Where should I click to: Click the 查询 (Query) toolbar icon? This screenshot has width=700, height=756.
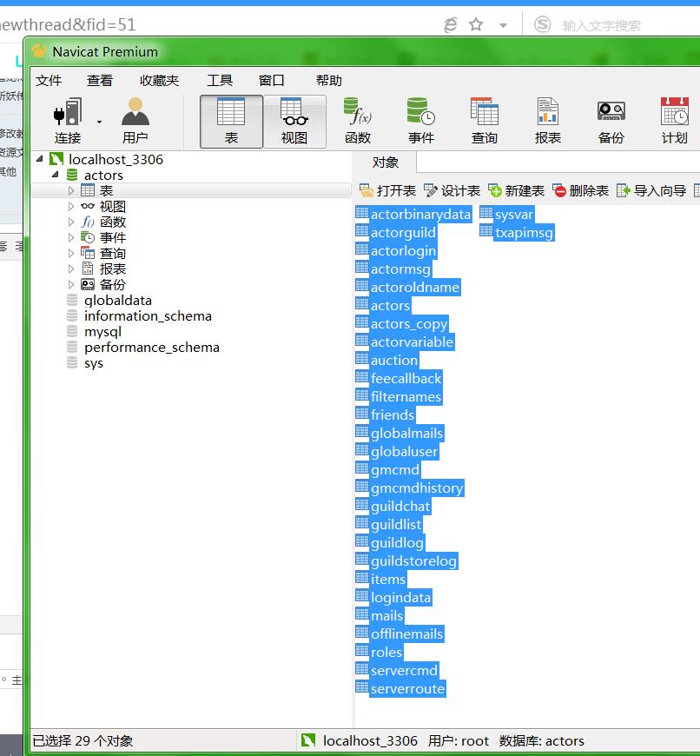click(484, 120)
